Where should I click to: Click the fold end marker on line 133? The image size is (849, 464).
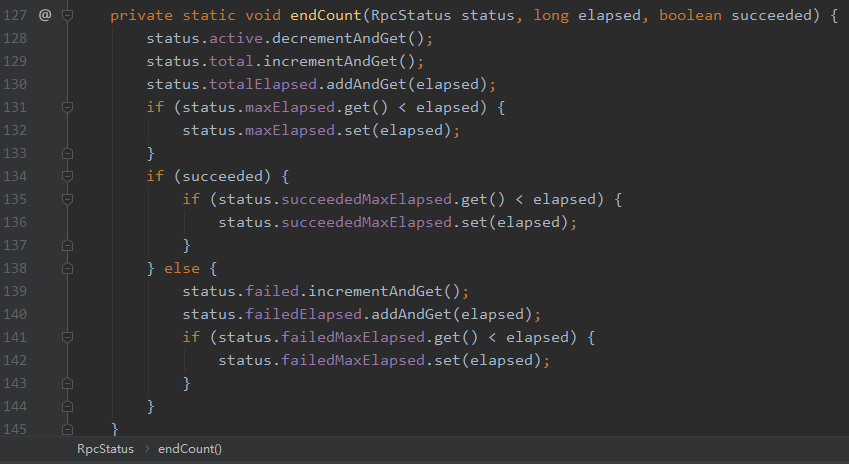click(x=67, y=153)
